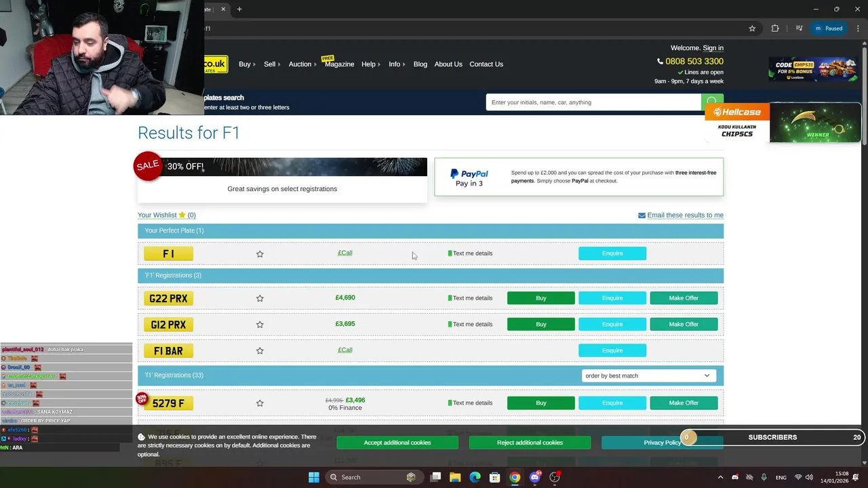The width and height of the screenshot is (868, 488).
Task: Accept additional cookies
Action: click(397, 443)
